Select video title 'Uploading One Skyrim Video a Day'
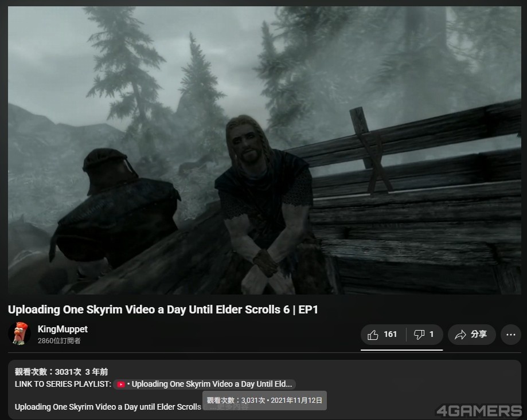527x420 pixels. point(163,309)
